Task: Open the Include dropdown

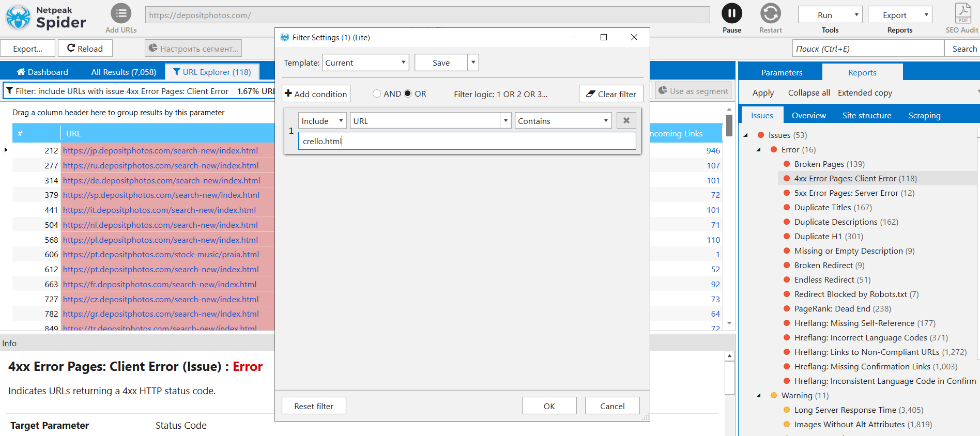Action: [322, 120]
